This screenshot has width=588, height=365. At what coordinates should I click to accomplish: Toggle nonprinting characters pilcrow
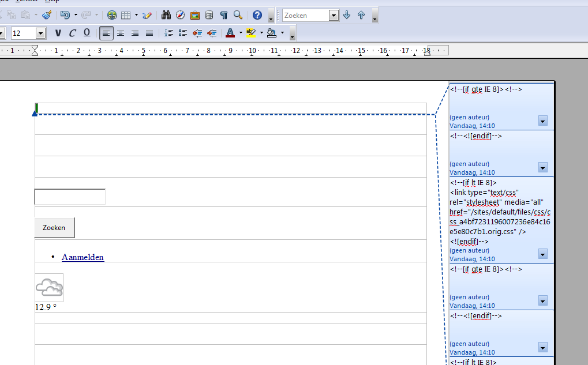223,15
